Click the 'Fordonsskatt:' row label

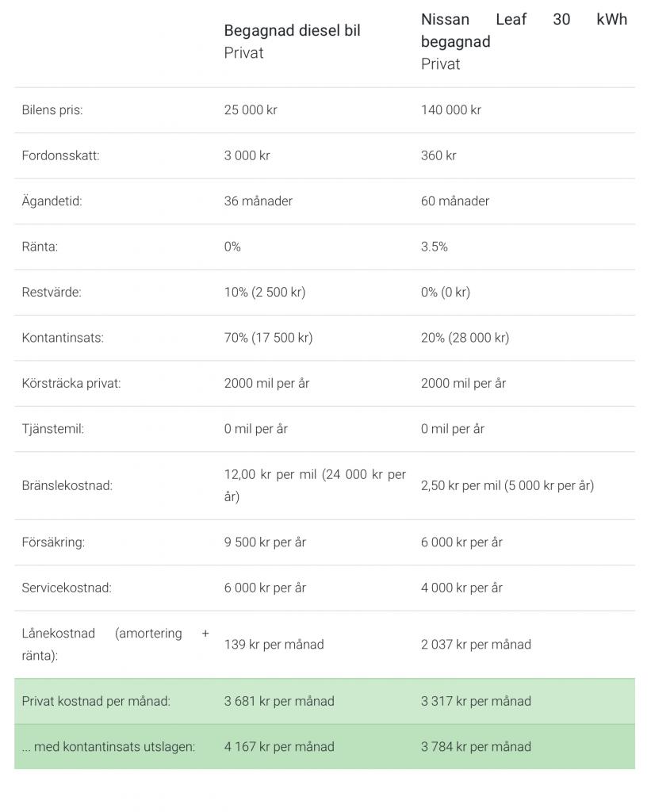(60, 155)
